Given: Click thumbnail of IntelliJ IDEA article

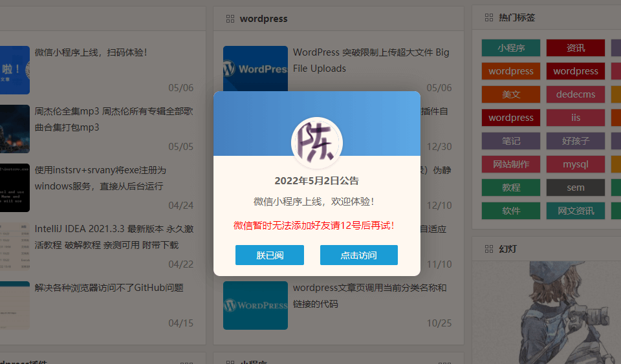Looking at the screenshot, I should 15,246.
